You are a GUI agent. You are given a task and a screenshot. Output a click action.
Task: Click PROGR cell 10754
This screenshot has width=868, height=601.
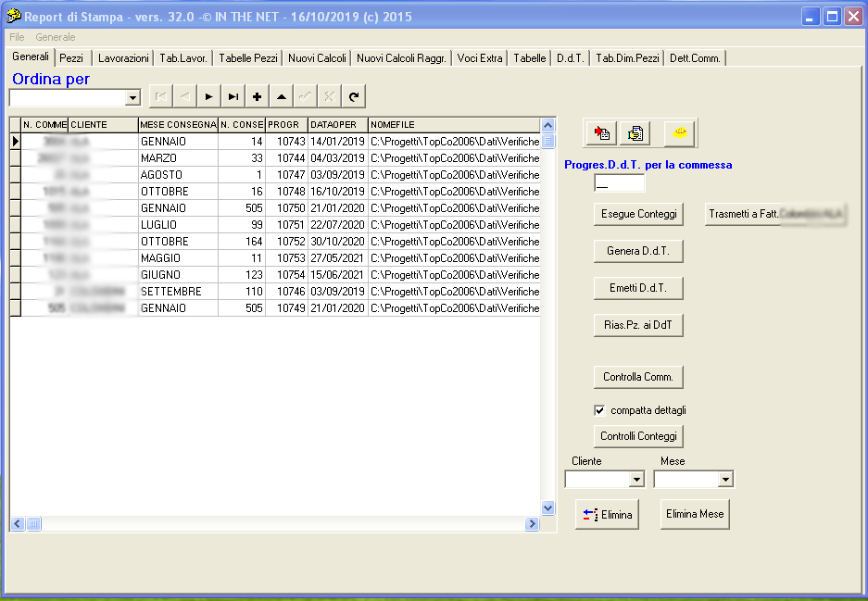[x=287, y=275]
